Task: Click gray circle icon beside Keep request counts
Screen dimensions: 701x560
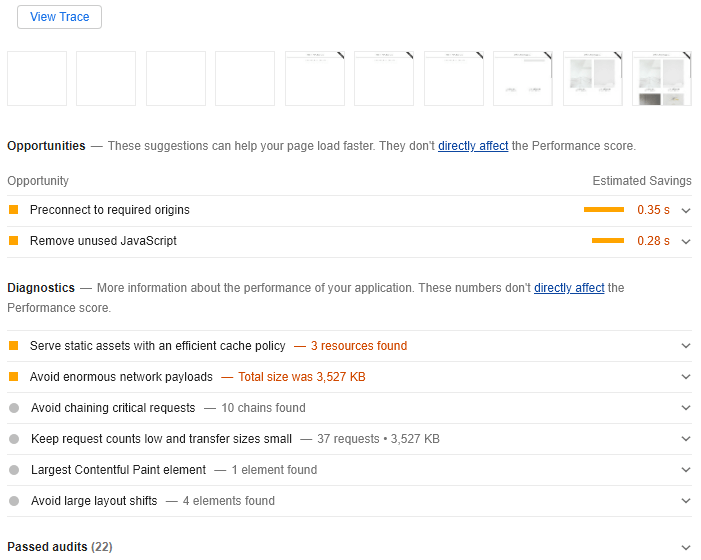Action: pyautogui.click(x=14, y=439)
